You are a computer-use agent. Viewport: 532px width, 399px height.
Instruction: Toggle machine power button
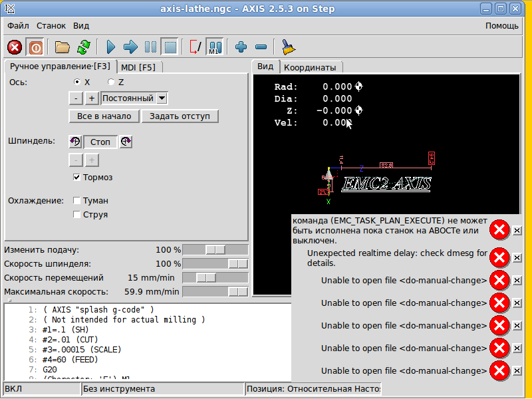point(35,47)
